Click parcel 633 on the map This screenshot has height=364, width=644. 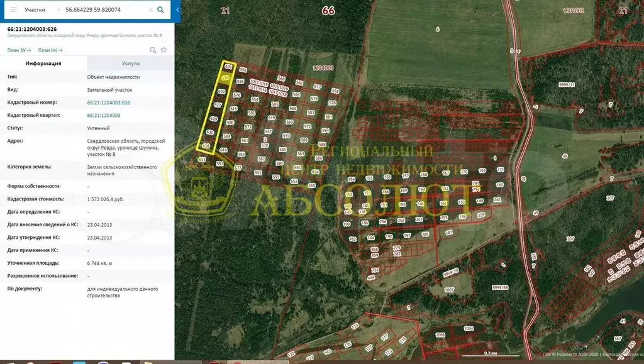click(x=202, y=159)
